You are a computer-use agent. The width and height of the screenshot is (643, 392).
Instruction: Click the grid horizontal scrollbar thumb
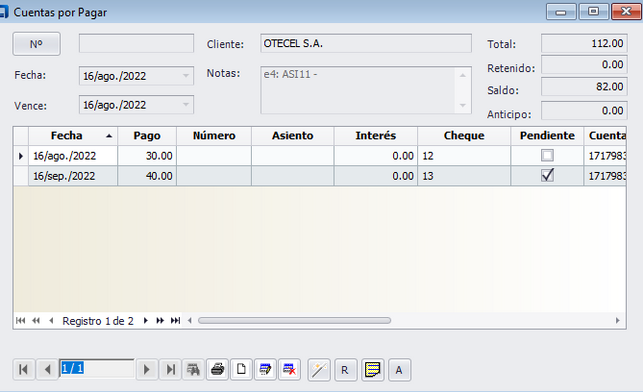(294, 321)
